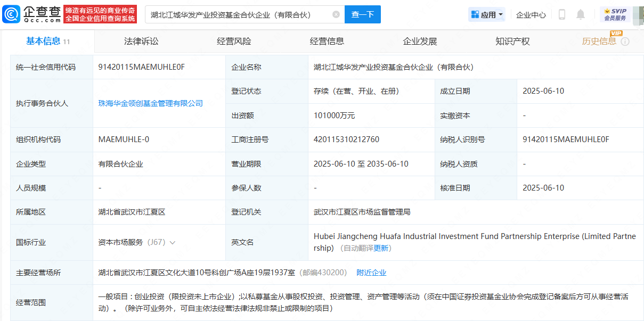Select registration number 420115310212760

(x=347, y=139)
